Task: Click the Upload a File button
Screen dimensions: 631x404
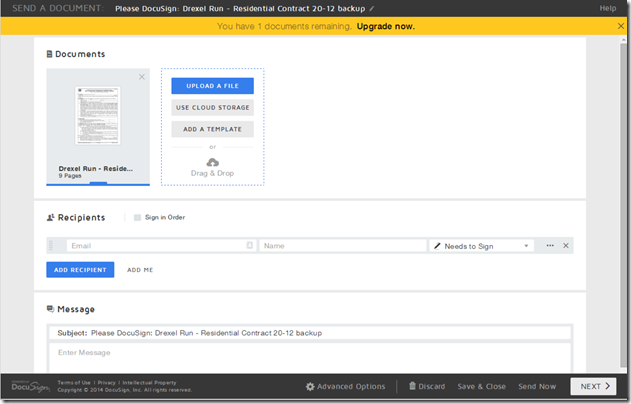Action: point(212,86)
